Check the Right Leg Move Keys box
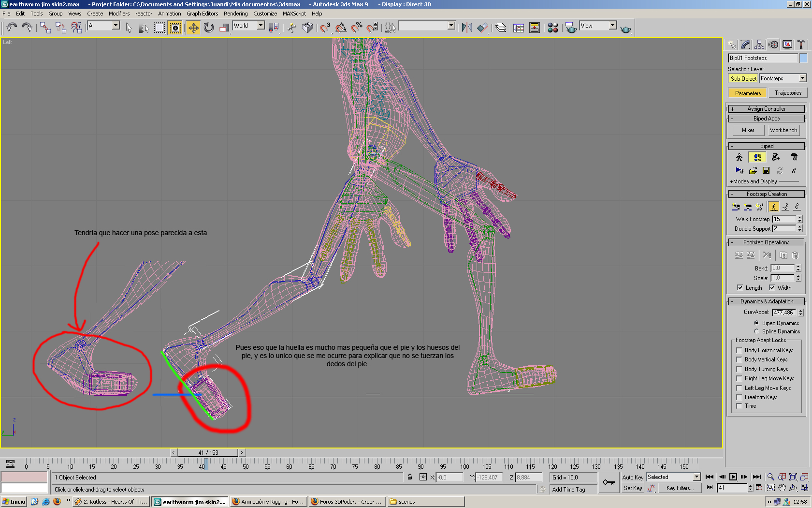This screenshot has height=508, width=812. pyautogui.click(x=739, y=378)
